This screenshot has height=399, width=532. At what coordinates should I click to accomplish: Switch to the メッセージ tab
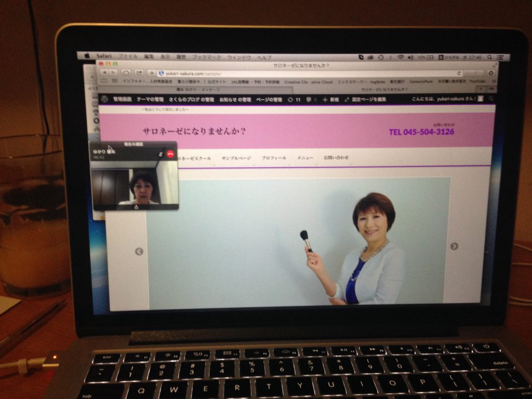[x=196, y=89]
